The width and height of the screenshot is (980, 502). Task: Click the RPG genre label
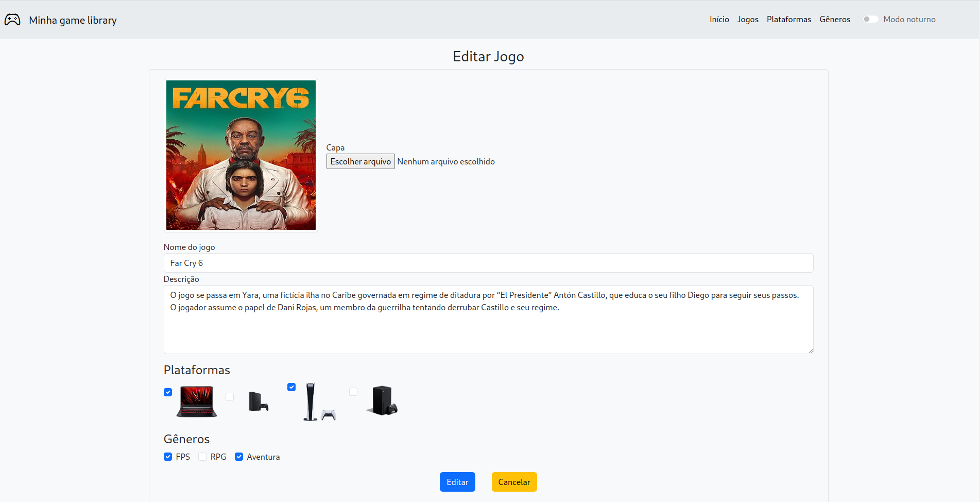218,457
